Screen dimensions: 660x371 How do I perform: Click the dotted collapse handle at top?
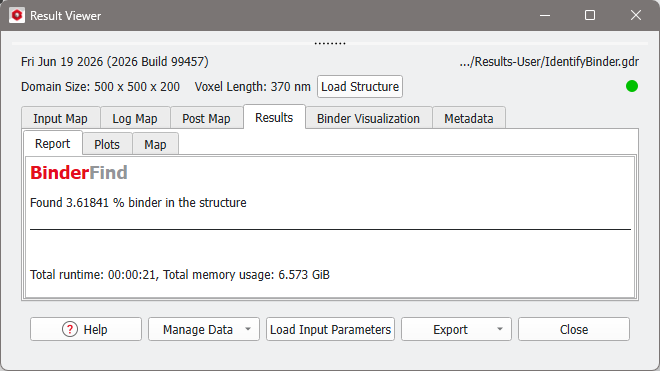[330, 43]
